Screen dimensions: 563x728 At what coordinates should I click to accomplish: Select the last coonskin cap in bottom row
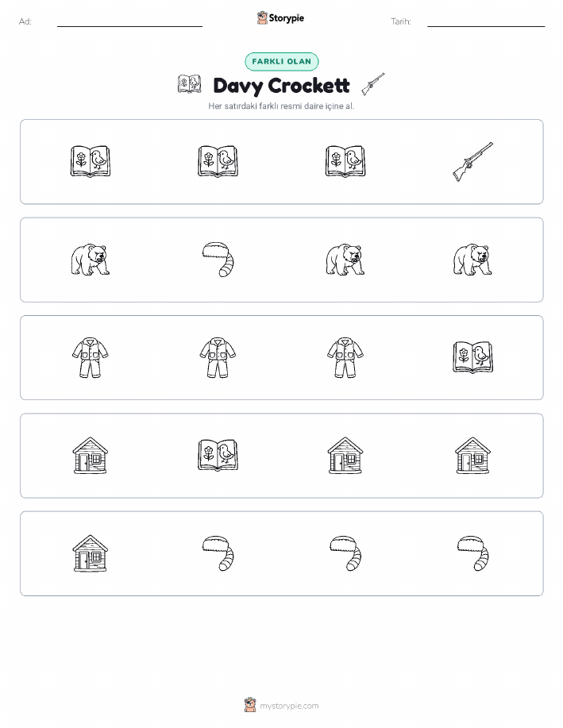472,553
